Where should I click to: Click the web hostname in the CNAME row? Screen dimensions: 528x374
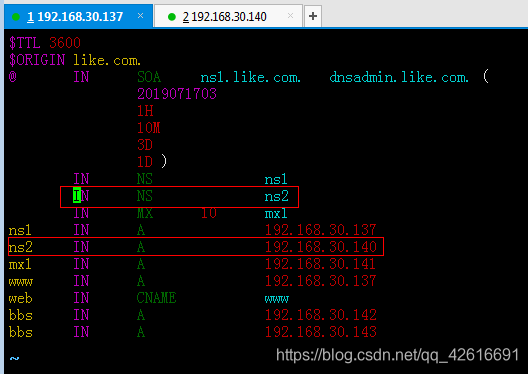[21, 298]
